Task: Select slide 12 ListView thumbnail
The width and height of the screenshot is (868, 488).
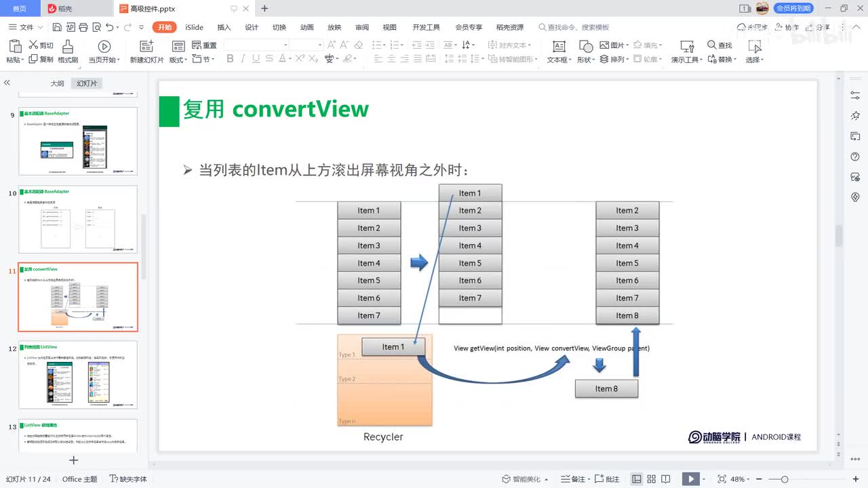Action: (78, 375)
